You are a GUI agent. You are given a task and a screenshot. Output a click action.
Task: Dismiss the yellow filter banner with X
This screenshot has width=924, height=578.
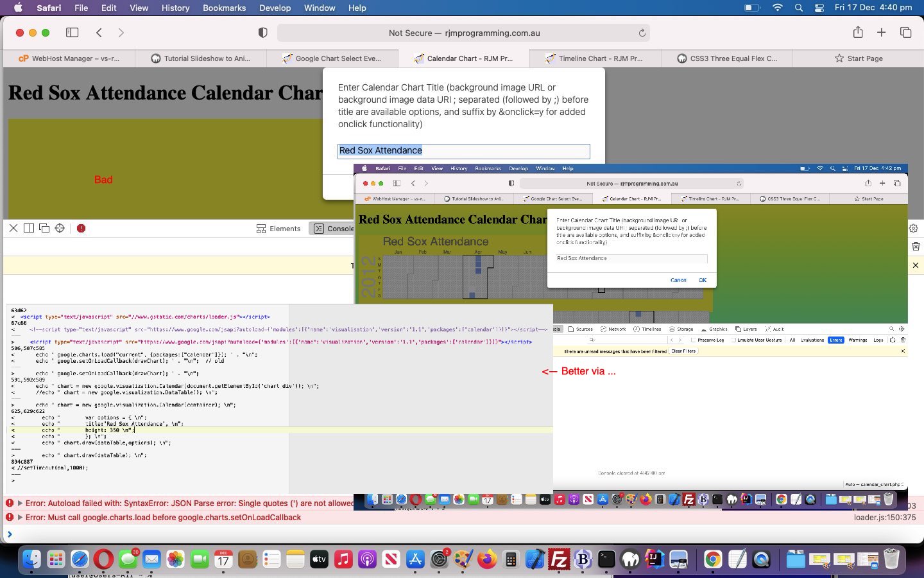point(916,265)
